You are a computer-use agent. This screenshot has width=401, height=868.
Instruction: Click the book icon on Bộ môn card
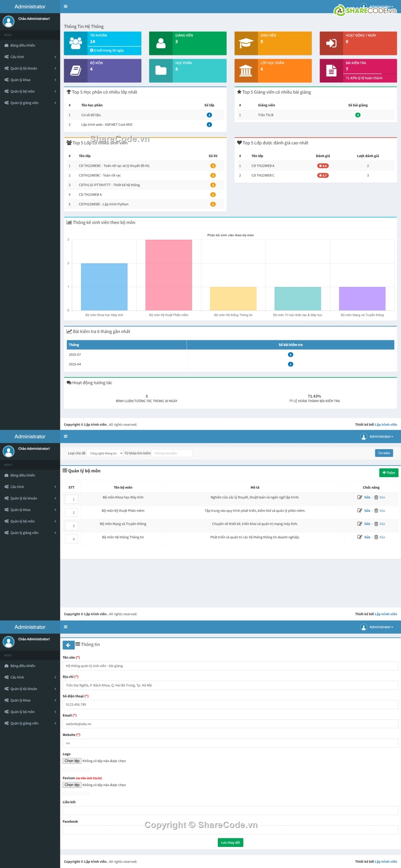(x=76, y=71)
